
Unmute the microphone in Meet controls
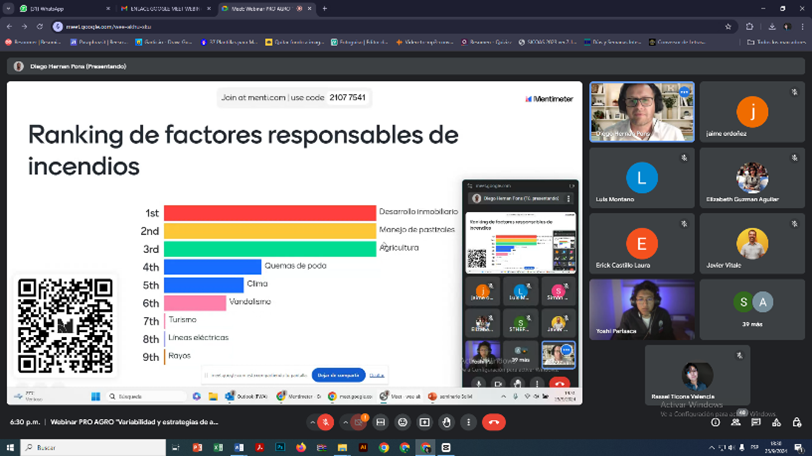[325, 422]
